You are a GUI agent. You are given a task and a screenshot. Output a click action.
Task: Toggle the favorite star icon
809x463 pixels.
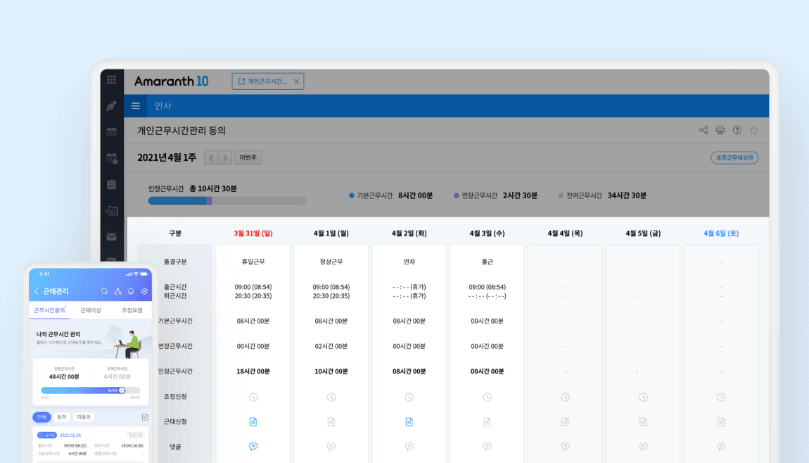click(754, 130)
